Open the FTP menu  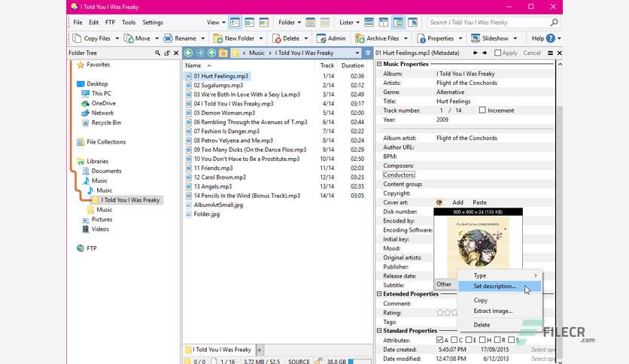coord(110,23)
